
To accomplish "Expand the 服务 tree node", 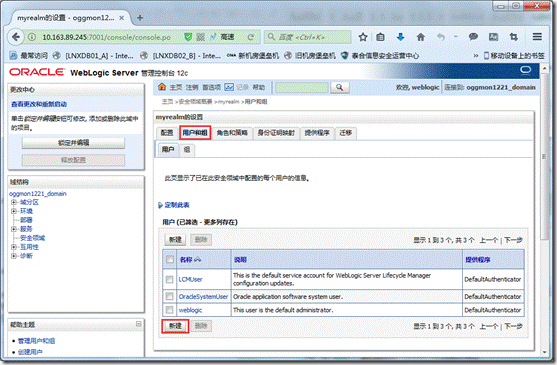I will (x=14, y=229).
